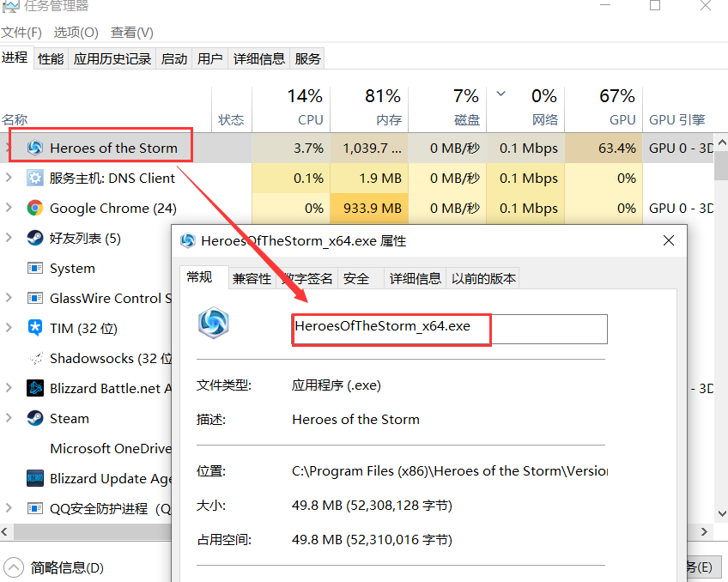Expand the QQ安全防护进程 row
The height and width of the screenshot is (582, 728).
pos(9,507)
